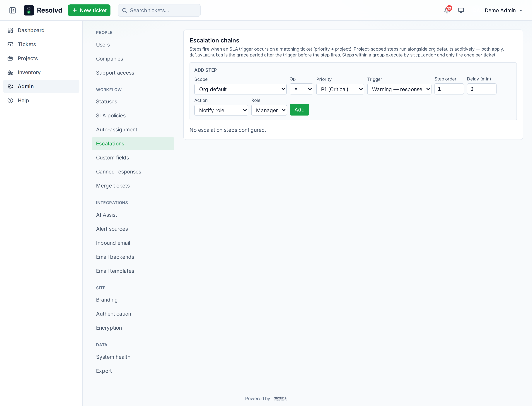Open Users admin section
Screen dimensions: 532x406
(x=133, y=45)
